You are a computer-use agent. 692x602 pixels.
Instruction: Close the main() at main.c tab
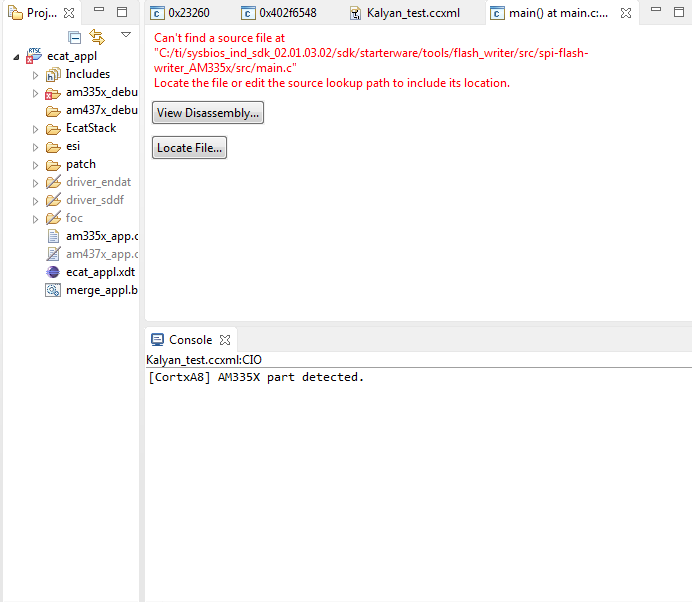pos(626,13)
